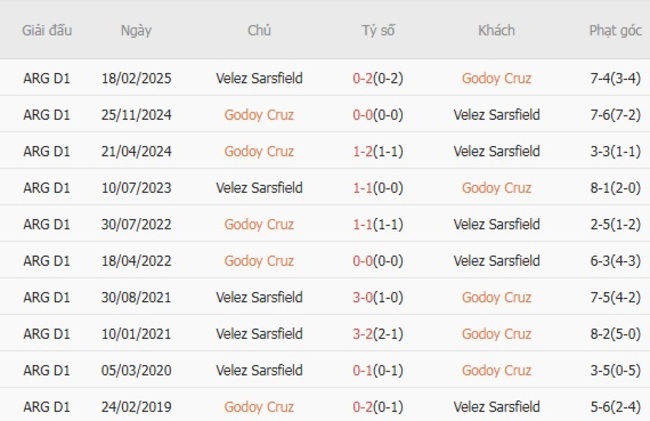The image size is (650, 421).
Task: Open Velez Sarsfield home team on 18/02/2025
Action: pyautogui.click(x=259, y=78)
